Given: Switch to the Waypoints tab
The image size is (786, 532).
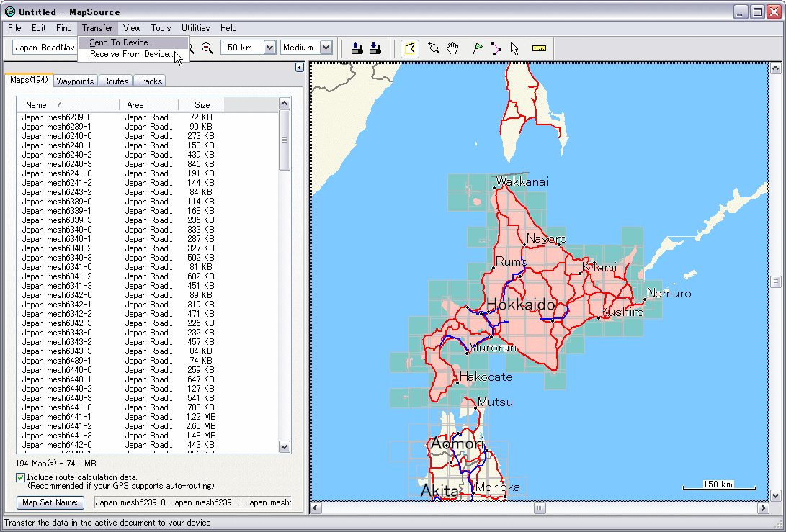Looking at the screenshot, I should click(75, 81).
